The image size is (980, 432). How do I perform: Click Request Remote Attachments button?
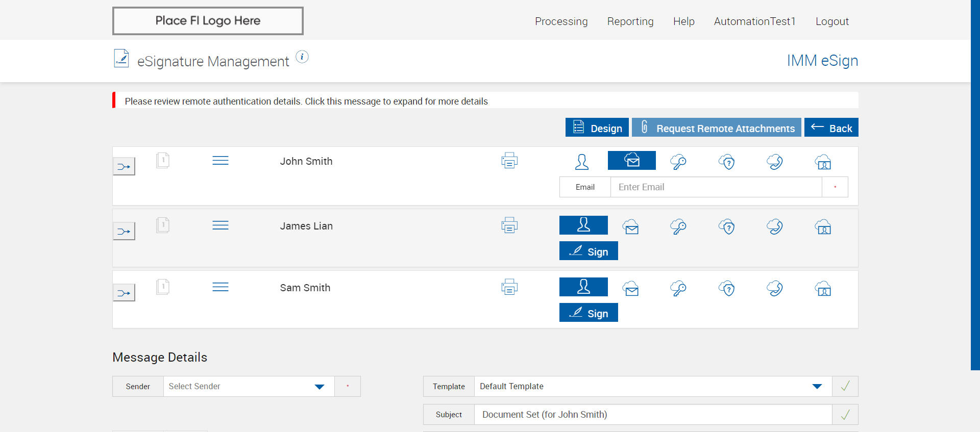tap(717, 128)
